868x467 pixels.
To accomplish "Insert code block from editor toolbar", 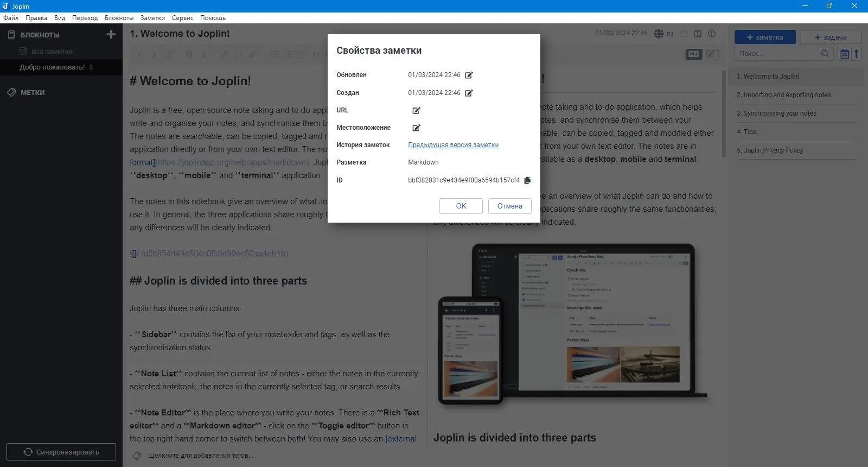I will 238,54.
